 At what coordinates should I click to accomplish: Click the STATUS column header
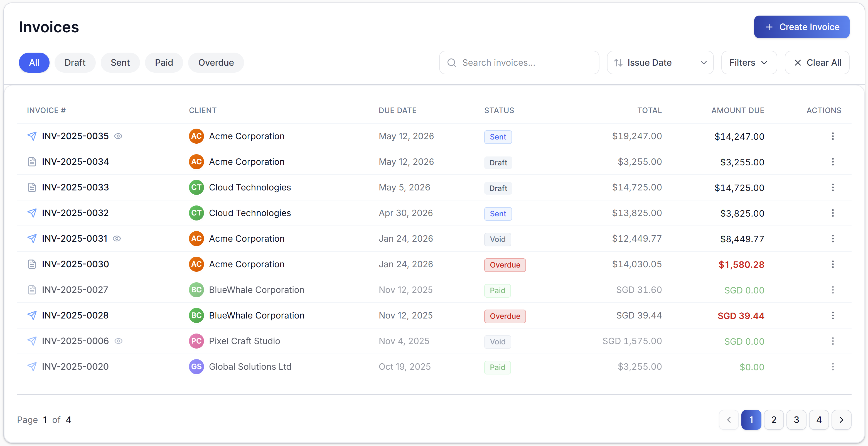coord(499,111)
